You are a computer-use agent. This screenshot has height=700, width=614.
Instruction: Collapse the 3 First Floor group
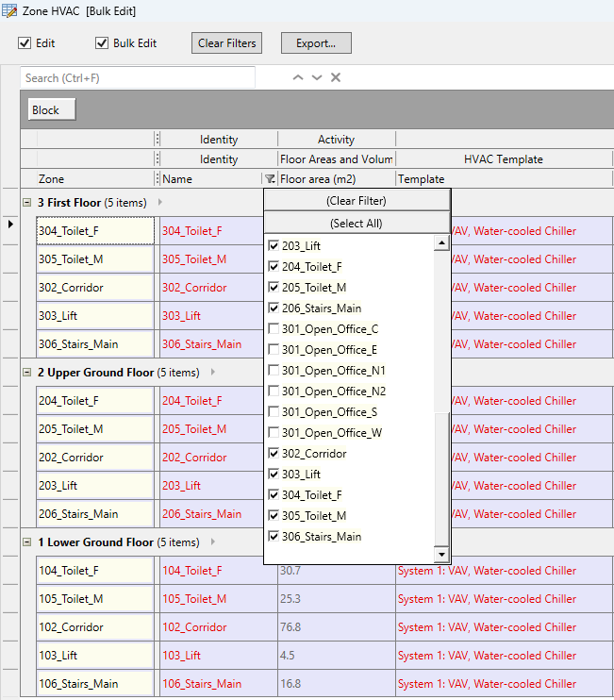click(x=26, y=203)
